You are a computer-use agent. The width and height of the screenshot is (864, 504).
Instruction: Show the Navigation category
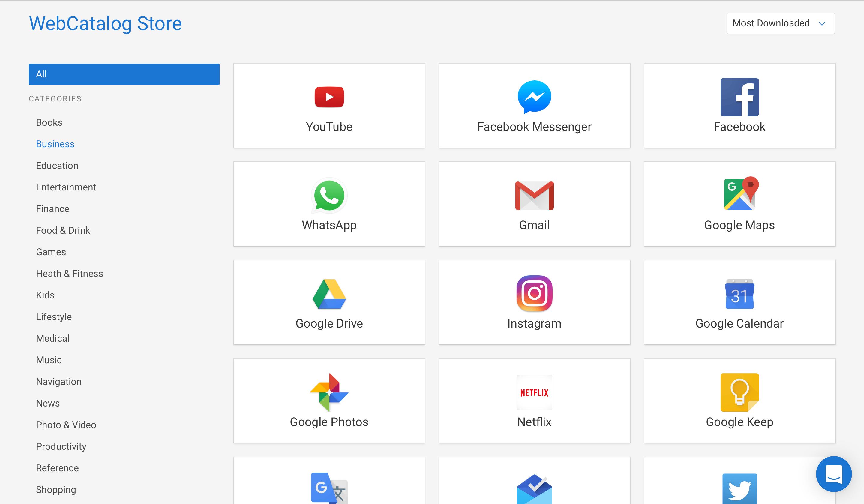point(59,382)
